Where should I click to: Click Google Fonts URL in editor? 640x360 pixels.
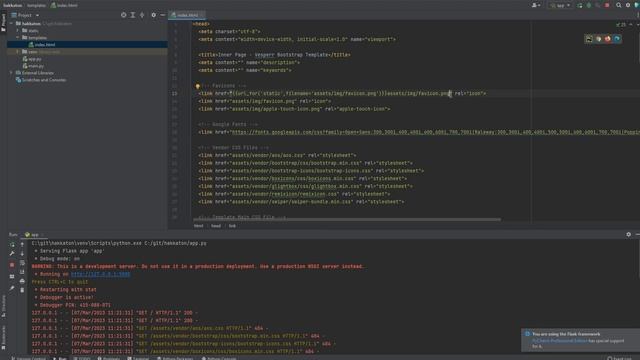click(x=435, y=132)
